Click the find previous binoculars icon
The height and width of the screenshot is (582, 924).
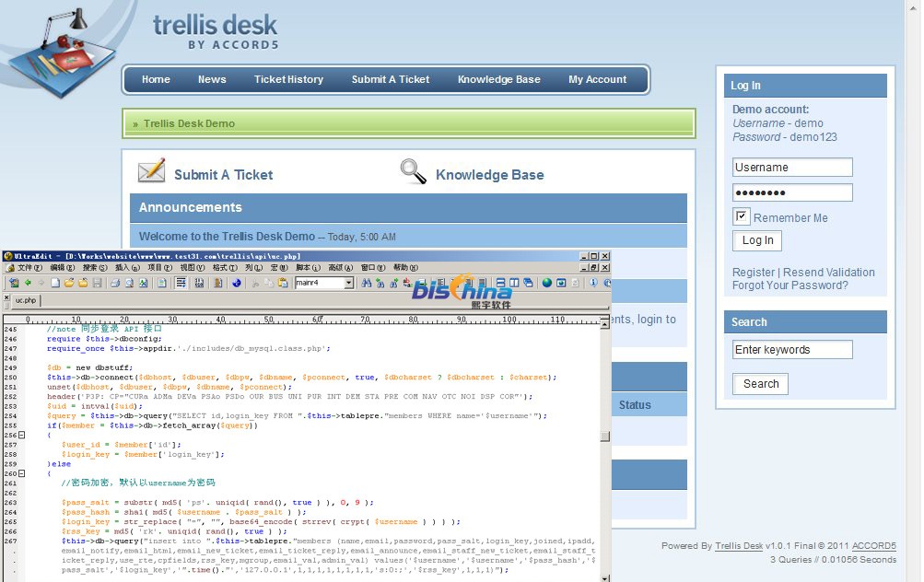380,283
